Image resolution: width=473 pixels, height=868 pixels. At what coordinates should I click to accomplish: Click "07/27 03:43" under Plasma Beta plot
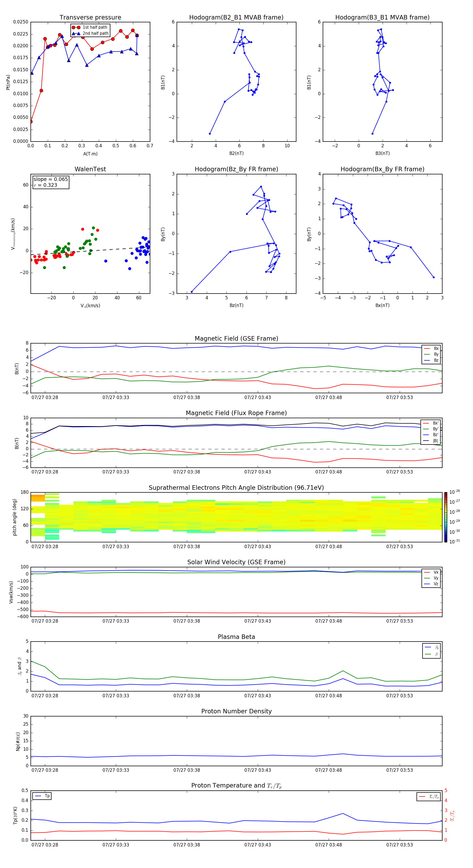258,696
